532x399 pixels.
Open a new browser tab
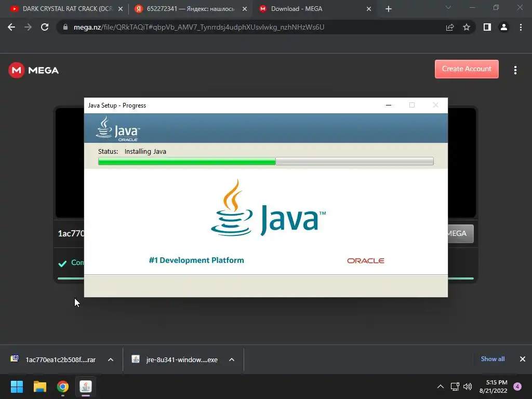(x=389, y=9)
